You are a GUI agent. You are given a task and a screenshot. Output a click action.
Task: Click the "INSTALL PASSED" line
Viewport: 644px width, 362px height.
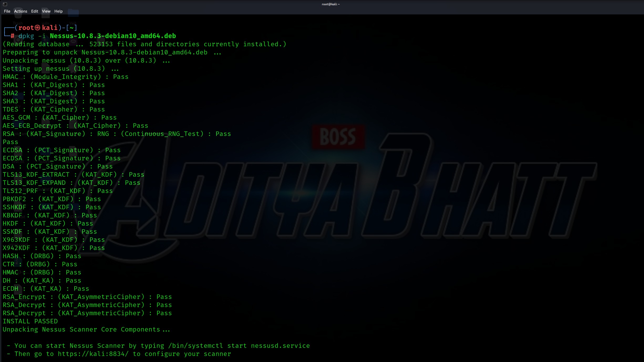[30, 321]
